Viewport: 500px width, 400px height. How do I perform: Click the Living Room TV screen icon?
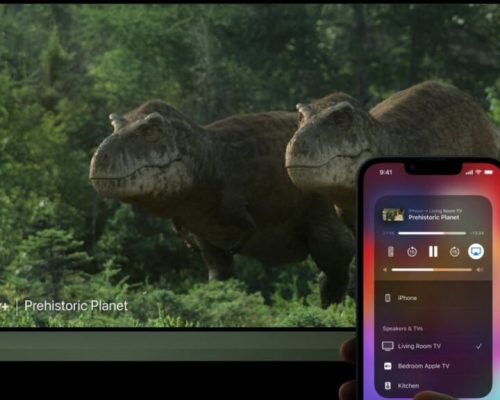pos(388,346)
